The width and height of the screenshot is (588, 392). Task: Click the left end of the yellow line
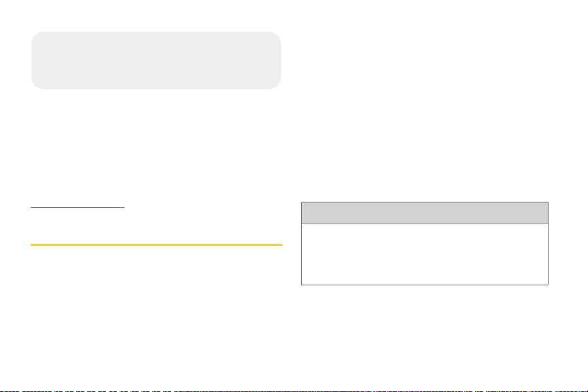point(32,245)
